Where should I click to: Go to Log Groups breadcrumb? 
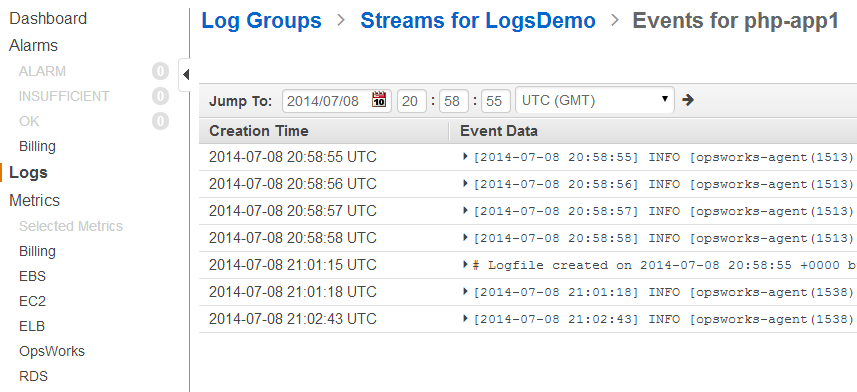[x=261, y=21]
